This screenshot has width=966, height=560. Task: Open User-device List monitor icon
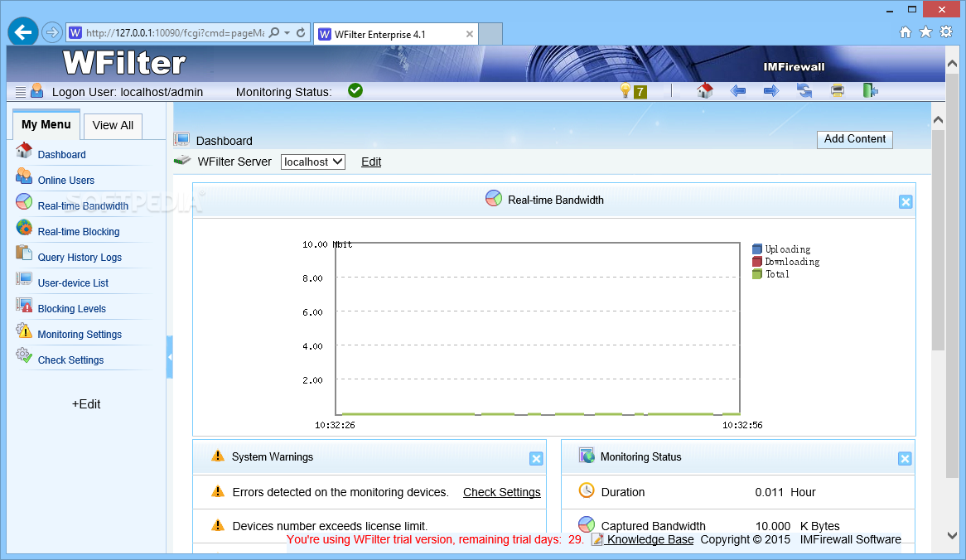coord(24,278)
